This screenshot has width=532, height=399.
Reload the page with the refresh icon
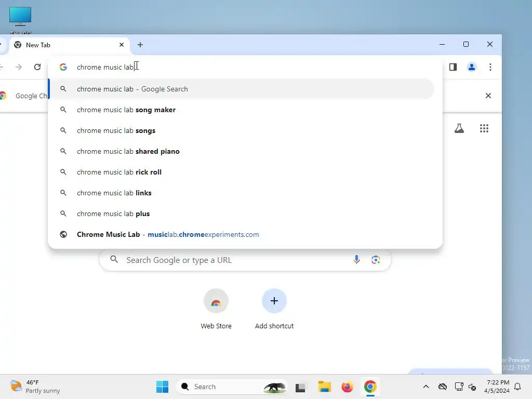pos(37,67)
